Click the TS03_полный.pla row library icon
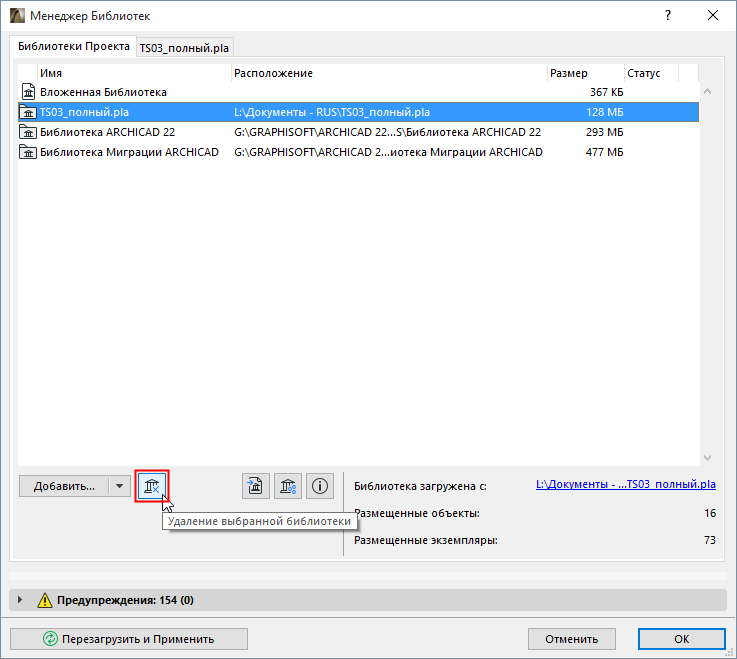This screenshot has width=737, height=659. coord(28,112)
